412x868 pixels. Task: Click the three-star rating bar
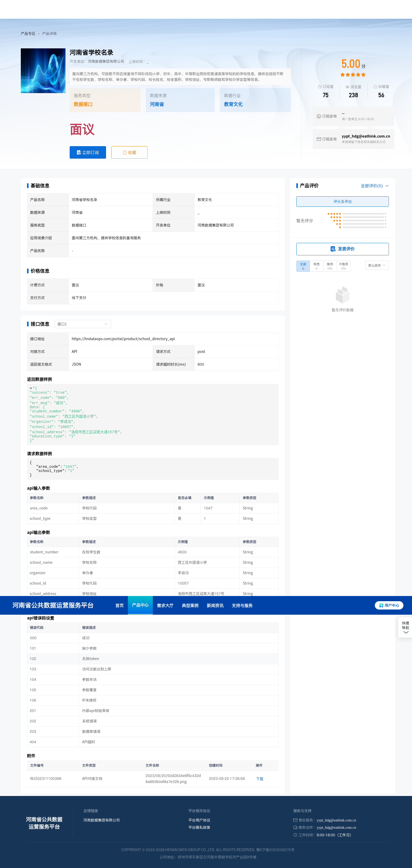point(363,220)
